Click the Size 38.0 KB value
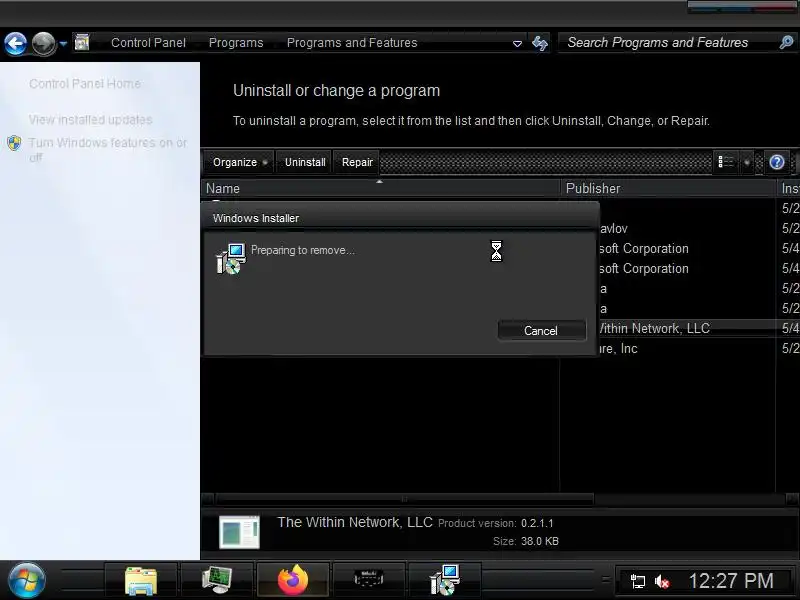Viewport: 800px width, 600px height. click(x=540, y=541)
